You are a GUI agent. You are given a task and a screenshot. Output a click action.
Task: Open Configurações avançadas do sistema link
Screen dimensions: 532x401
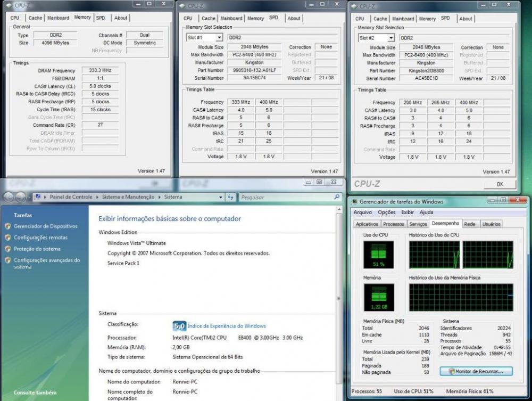click(x=47, y=263)
